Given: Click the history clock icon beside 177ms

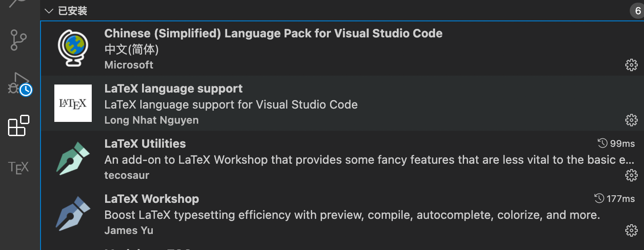Looking at the screenshot, I should (x=599, y=198).
